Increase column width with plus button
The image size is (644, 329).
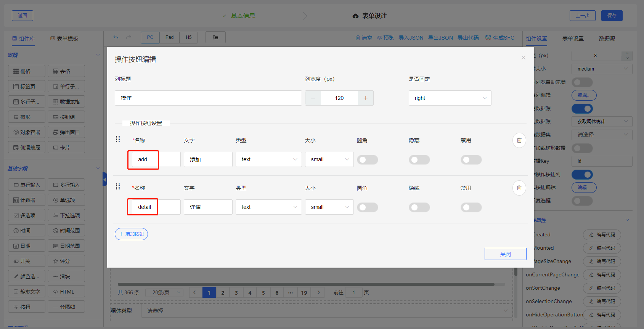(x=365, y=98)
